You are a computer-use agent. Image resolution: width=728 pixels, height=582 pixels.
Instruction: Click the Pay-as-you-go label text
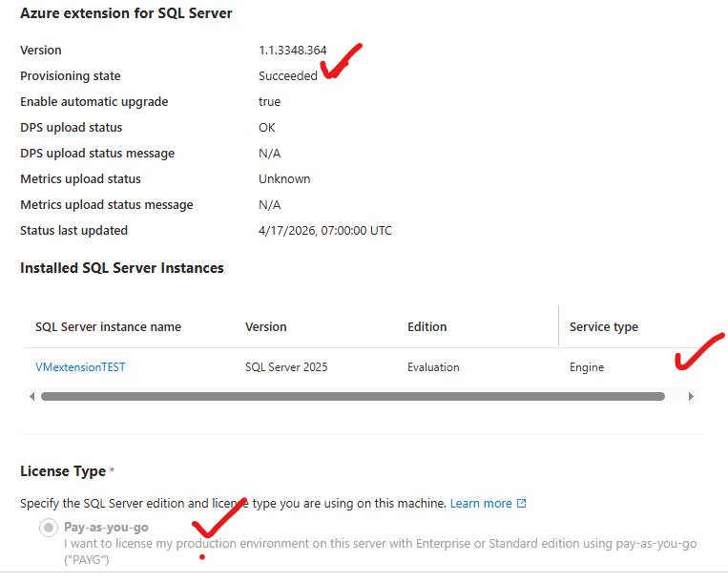pyautogui.click(x=106, y=528)
